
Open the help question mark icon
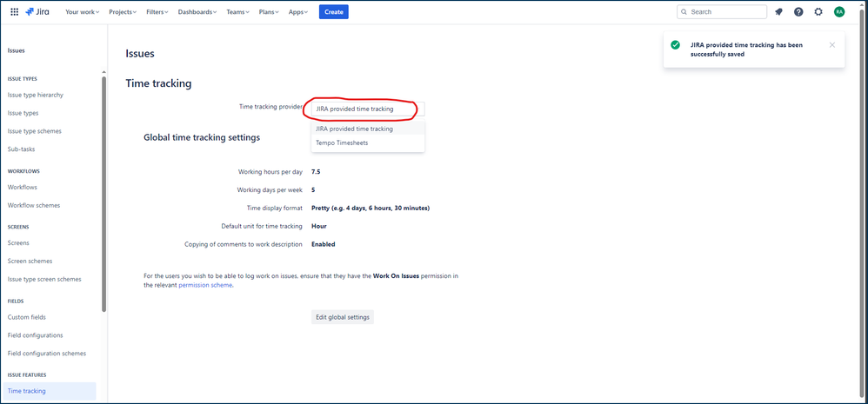pyautogui.click(x=798, y=11)
